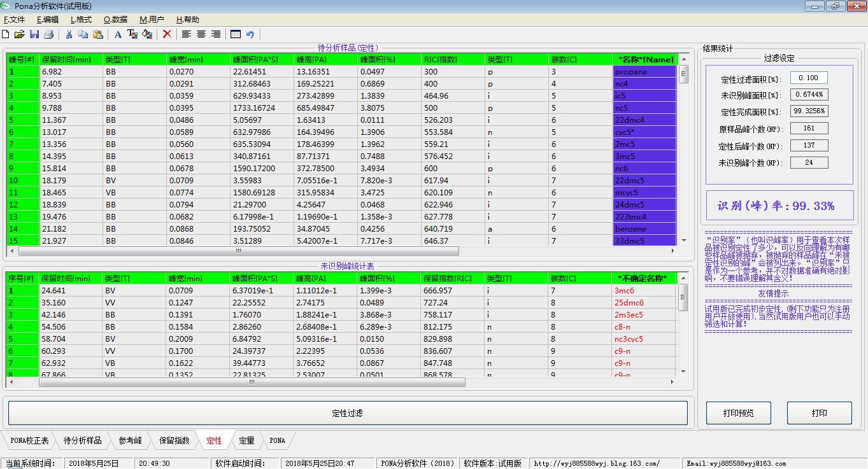Click lower table horizontal scrollbar thumb
Image resolution: width=868 pixels, height=469 pixels.
click(252, 382)
